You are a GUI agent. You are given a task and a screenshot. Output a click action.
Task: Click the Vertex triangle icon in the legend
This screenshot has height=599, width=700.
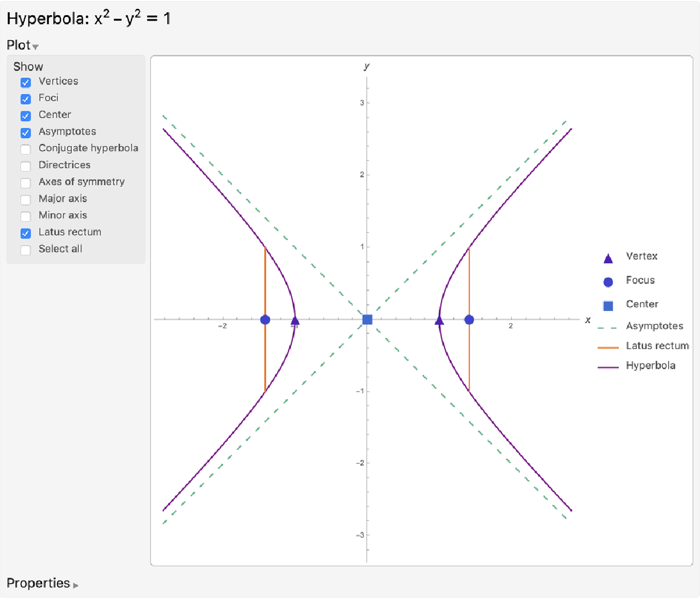tap(609, 258)
